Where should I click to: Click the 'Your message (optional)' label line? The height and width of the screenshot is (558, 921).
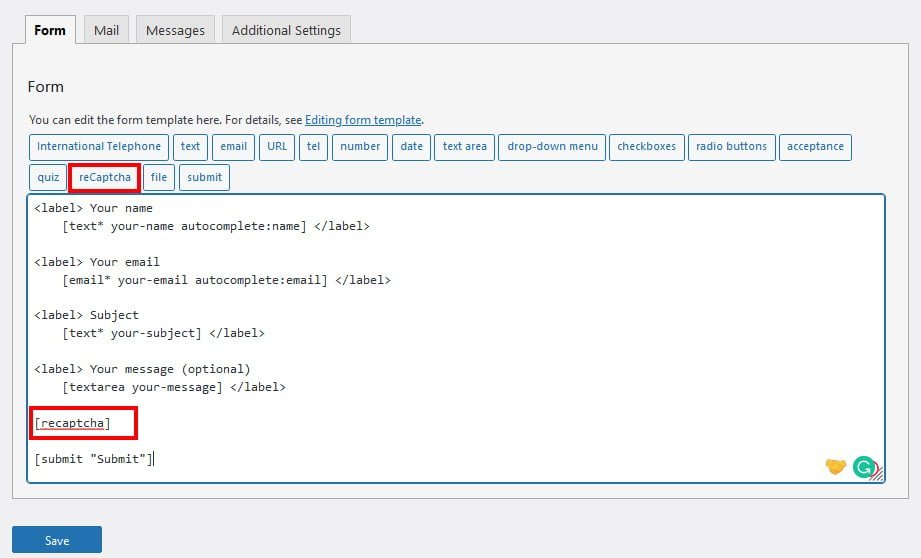(142, 369)
